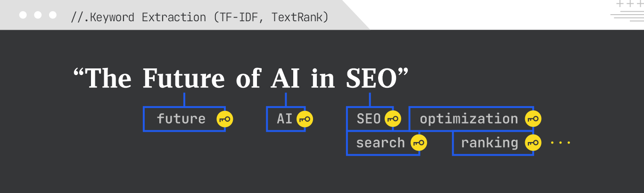Select the "future" keyword box
The width and height of the screenshot is (644, 193).
pos(182,119)
